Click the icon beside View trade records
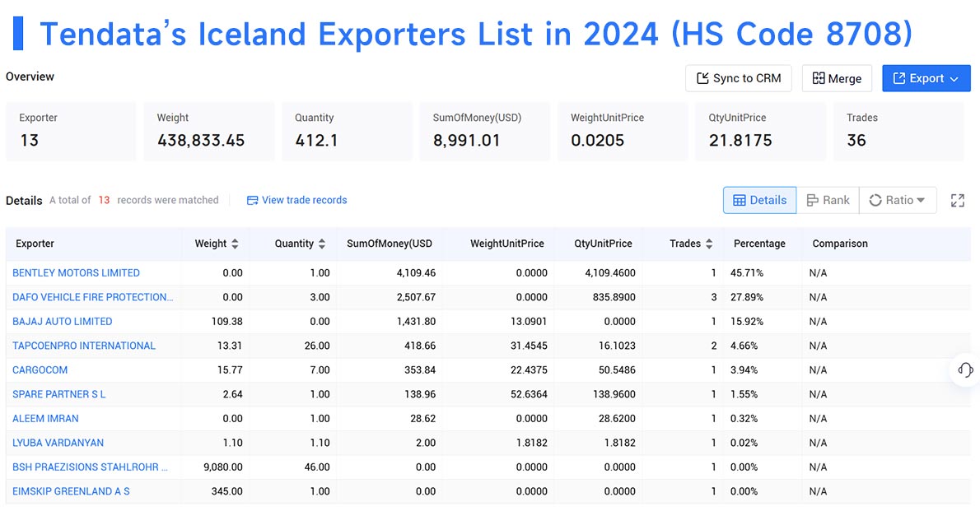980x511 pixels. click(251, 200)
